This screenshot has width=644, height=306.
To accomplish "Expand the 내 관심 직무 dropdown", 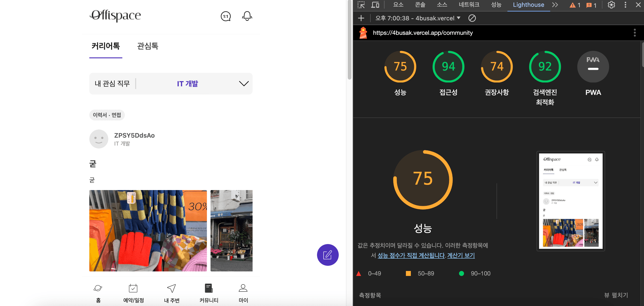I will 244,84.
